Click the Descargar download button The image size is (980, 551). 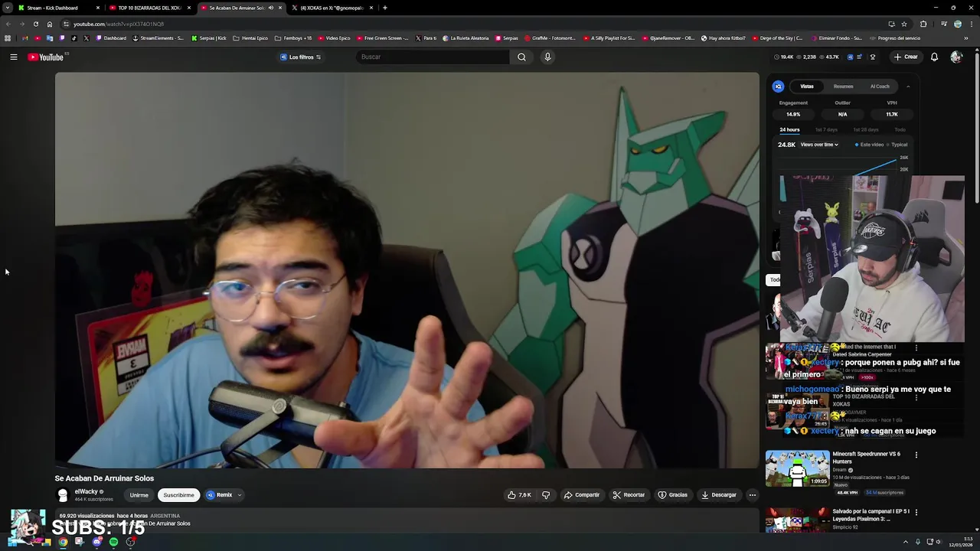point(719,495)
